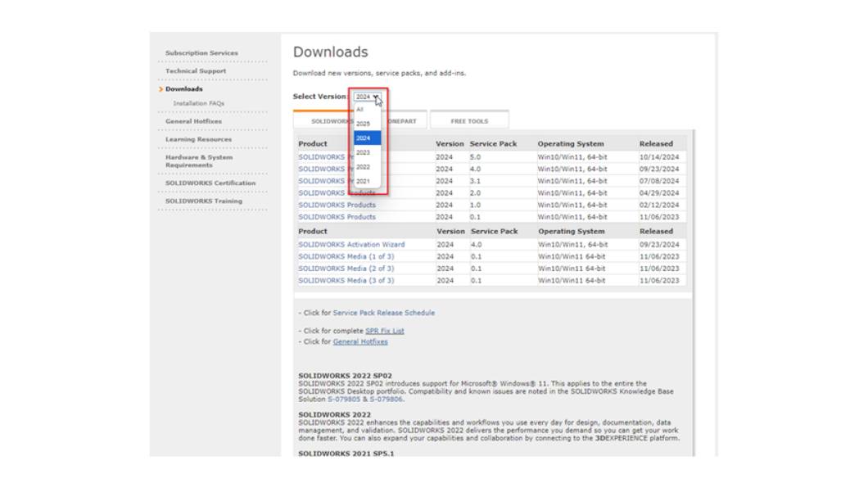Viewport: 868px width, 488px height.
Task: Click the 2.0 service pack cell
Action: pos(476,193)
